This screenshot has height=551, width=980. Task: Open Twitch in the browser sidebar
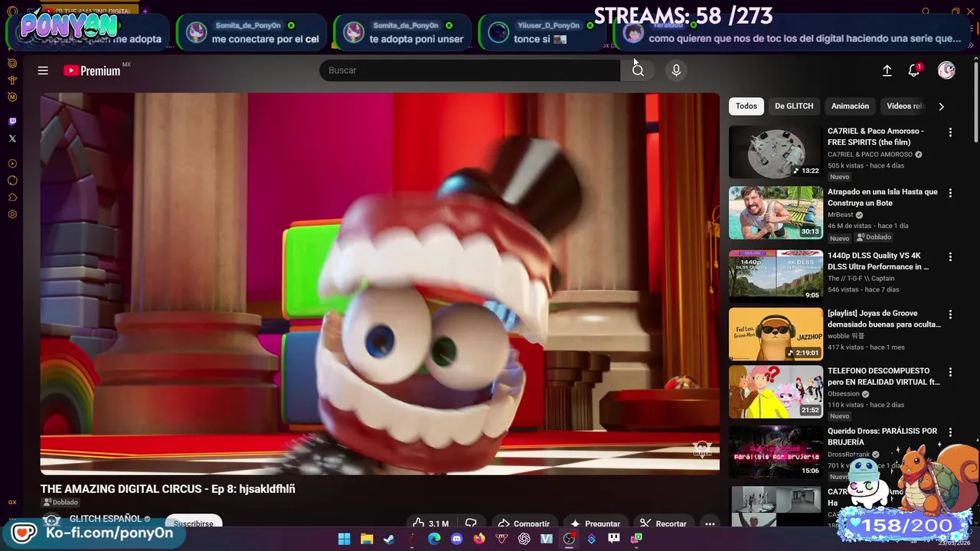click(12, 121)
